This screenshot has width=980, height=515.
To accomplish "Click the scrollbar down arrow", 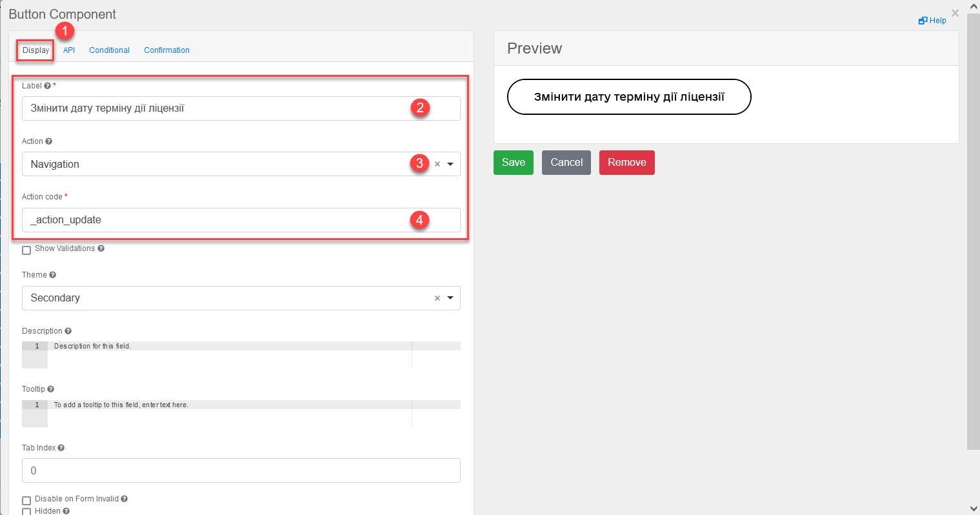I will tap(974, 509).
